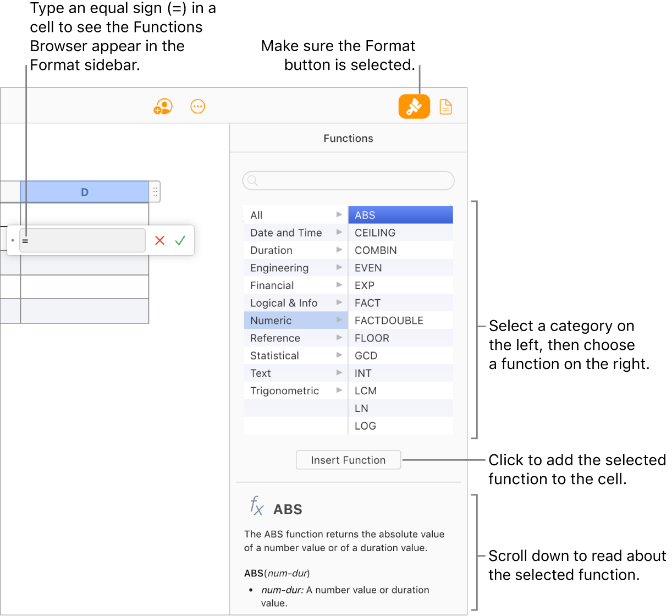
Task: Click the Insert Function button
Action: click(348, 460)
